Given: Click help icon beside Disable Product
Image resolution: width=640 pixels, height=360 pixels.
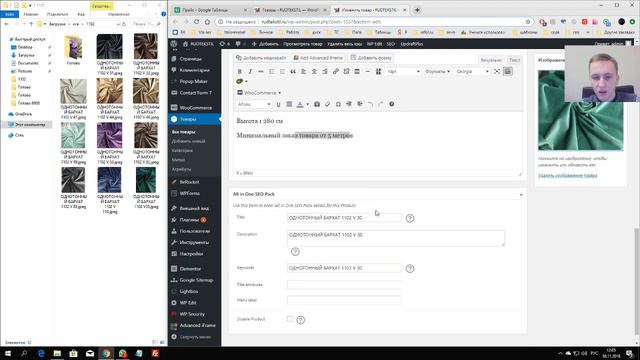Looking at the screenshot, I should tap(300, 320).
